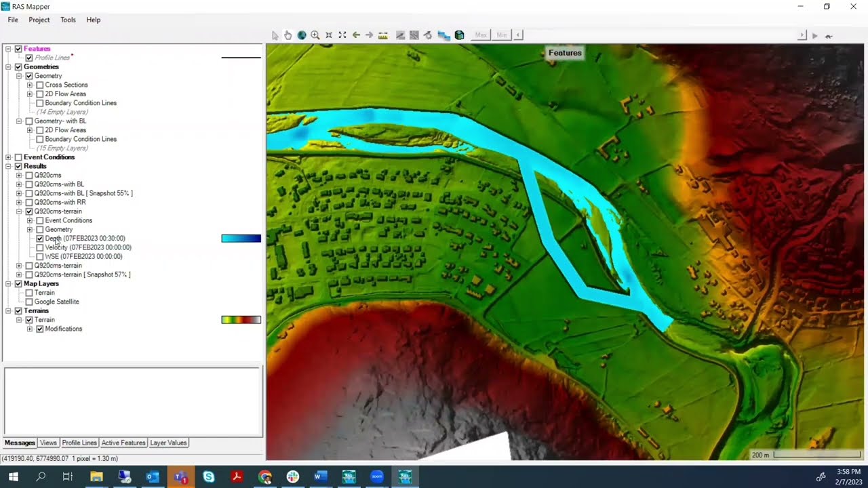Expand the Q920cms result node
868x488 pixels.
[x=19, y=176]
